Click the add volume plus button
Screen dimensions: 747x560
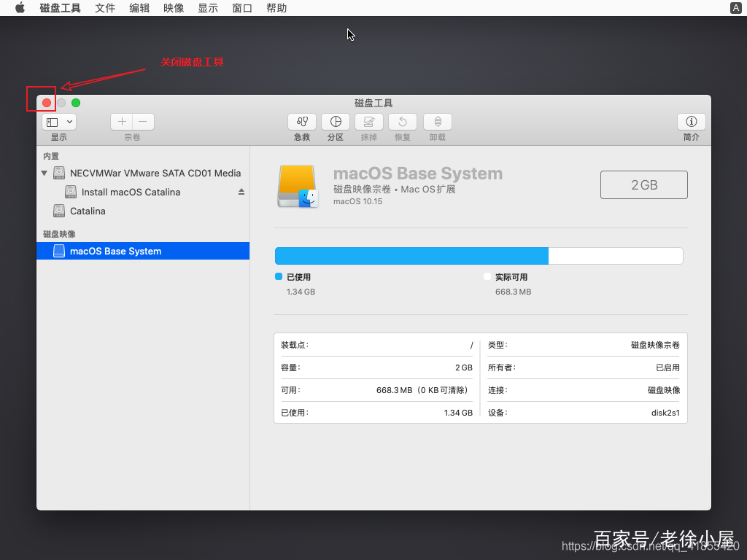[x=122, y=122]
